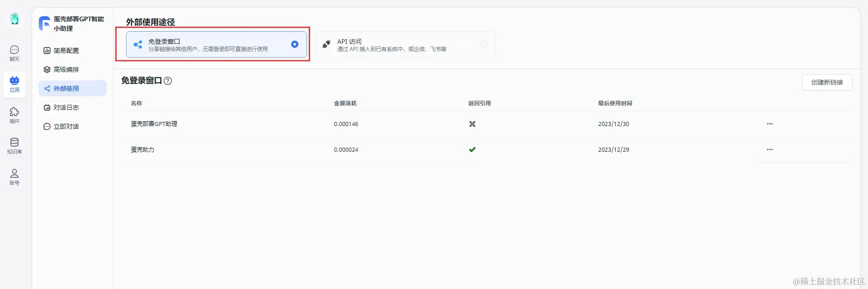Click the 名称 column header
Image resolution: width=868 pixels, height=289 pixels.
137,103
